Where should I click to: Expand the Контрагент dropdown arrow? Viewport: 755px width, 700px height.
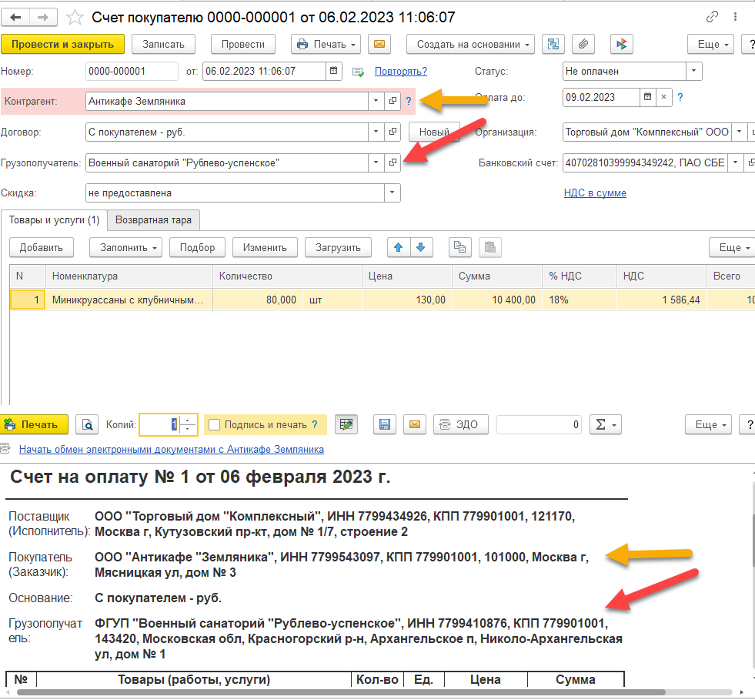click(x=376, y=101)
